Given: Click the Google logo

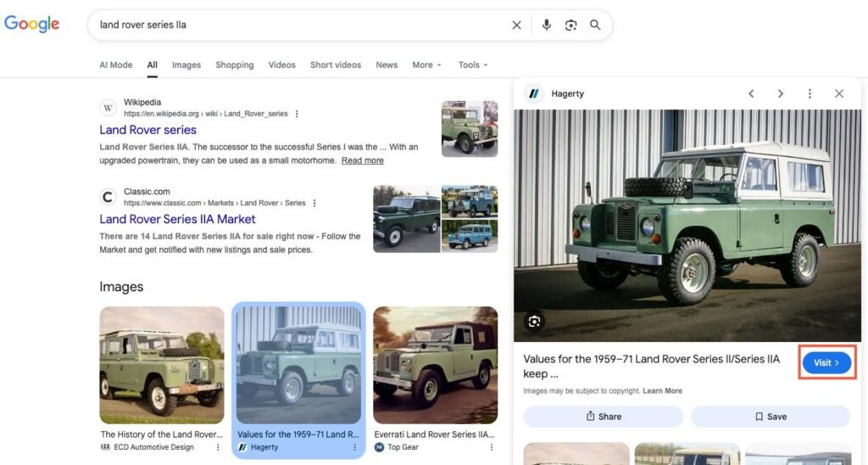Looking at the screenshot, I should (32, 24).
